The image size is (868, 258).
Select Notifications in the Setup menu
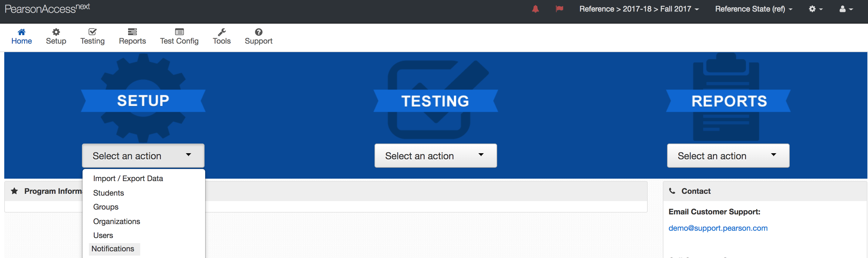coord(113,249)
